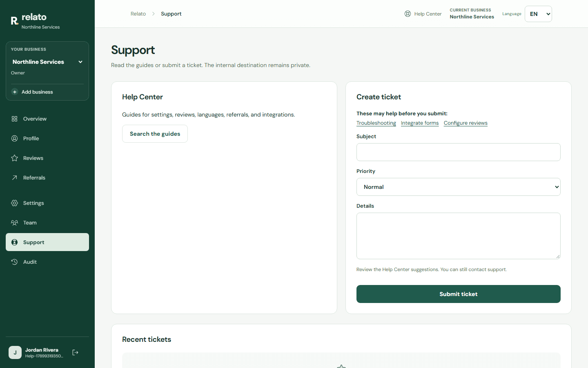Click the Relato breadcrumb link
The image size is (588, 368).
pos(138,14)
